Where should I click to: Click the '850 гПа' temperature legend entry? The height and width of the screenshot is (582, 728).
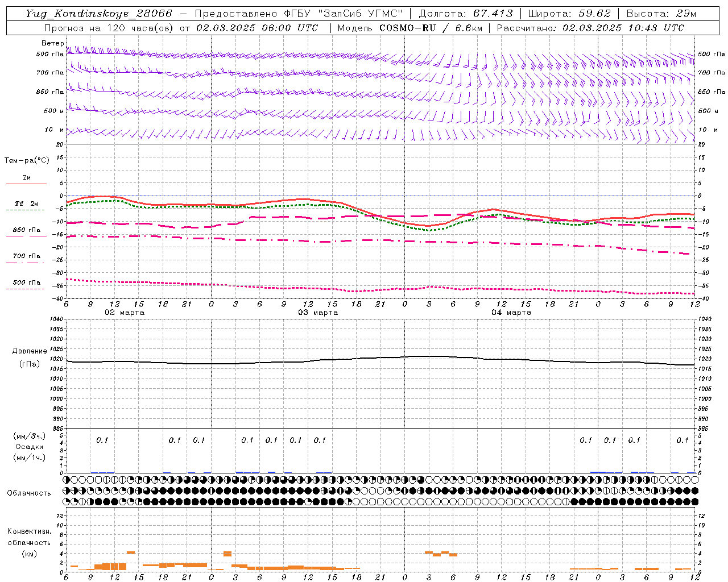click(x=27, y=230)
